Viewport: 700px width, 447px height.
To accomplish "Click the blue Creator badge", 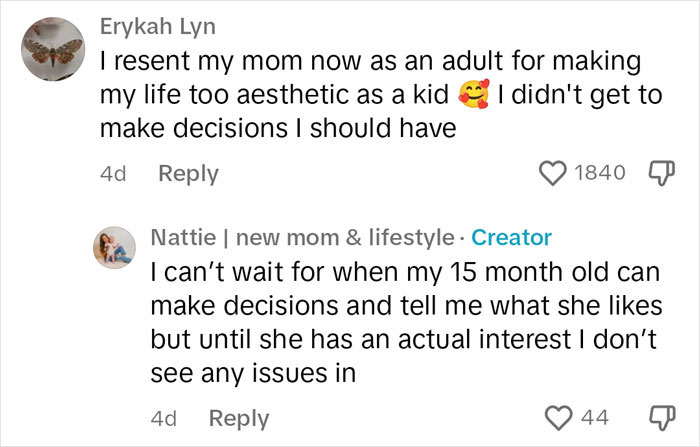I will [511, 238].
